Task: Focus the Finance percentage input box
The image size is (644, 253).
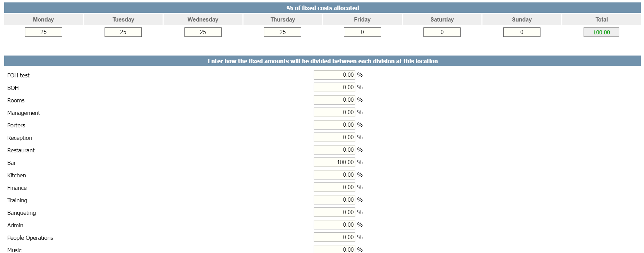Action: tap(334, 187)
